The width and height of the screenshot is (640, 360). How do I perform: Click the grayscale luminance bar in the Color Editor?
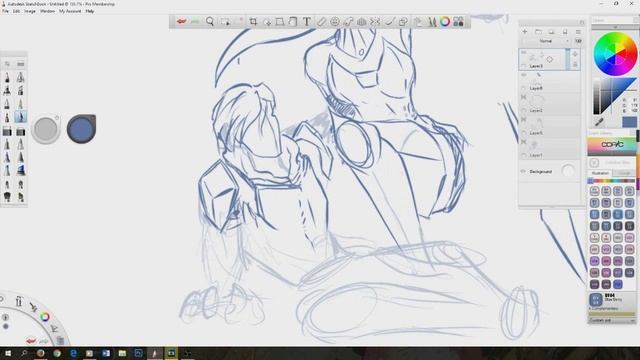coord(597,96)
